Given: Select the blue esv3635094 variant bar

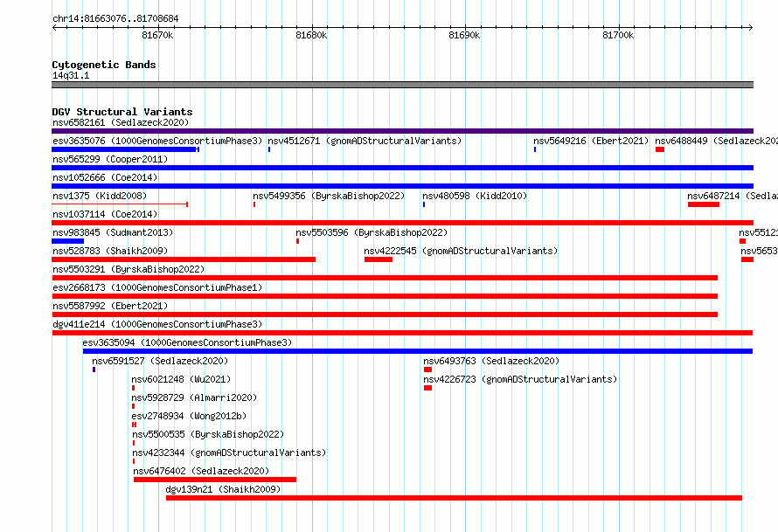Looking at the screenshot, I should tap(418, 351).
